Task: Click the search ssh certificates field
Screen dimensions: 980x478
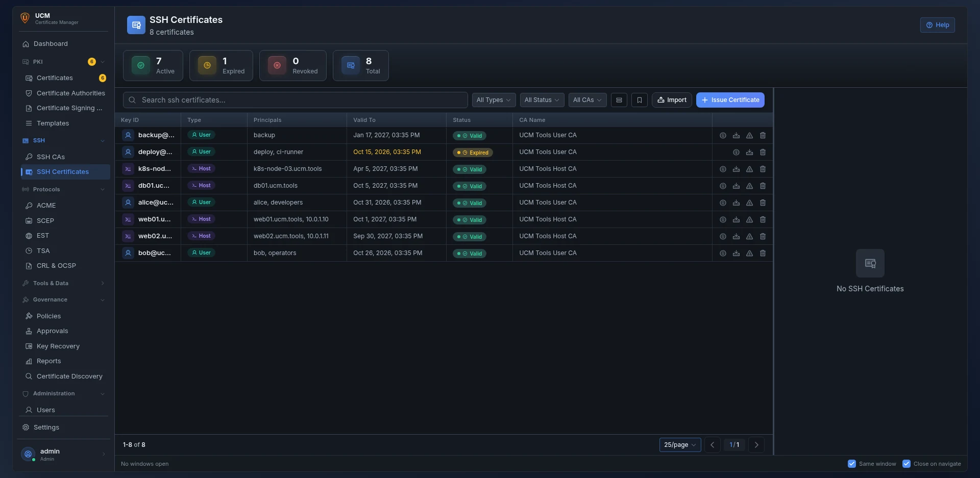Action: coord(296,100)
